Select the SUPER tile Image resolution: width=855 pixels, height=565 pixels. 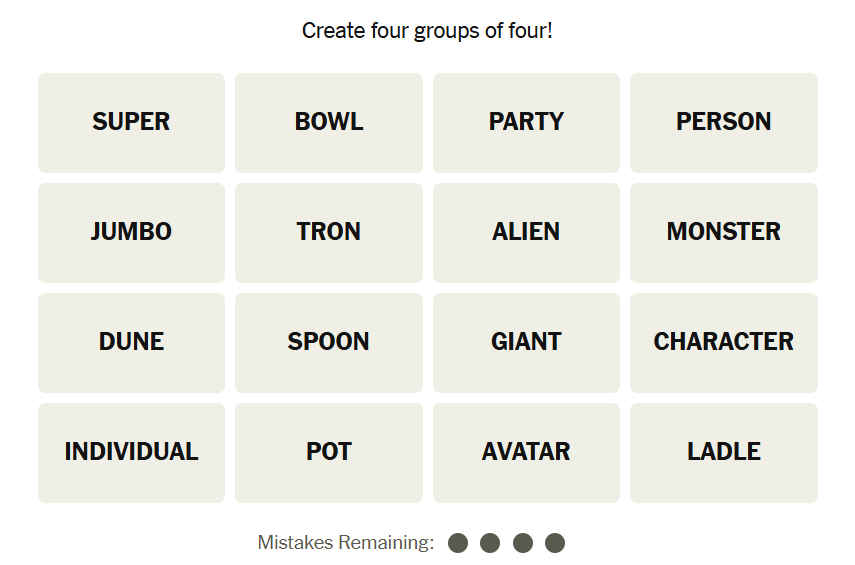[x=131, y=122]
